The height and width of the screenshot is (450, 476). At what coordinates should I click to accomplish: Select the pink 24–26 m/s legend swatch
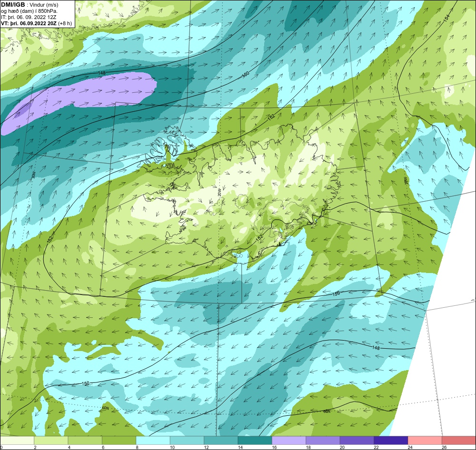click(x=425, y=440)
